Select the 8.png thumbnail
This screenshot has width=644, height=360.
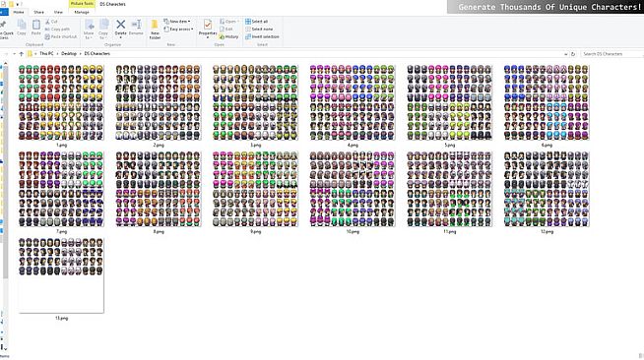tap(159, 189)
